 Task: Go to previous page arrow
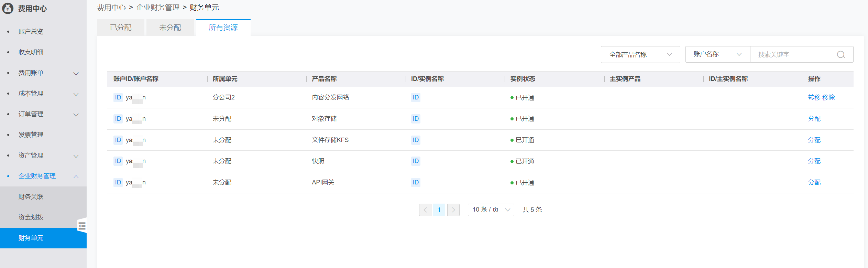pos(425,210)
